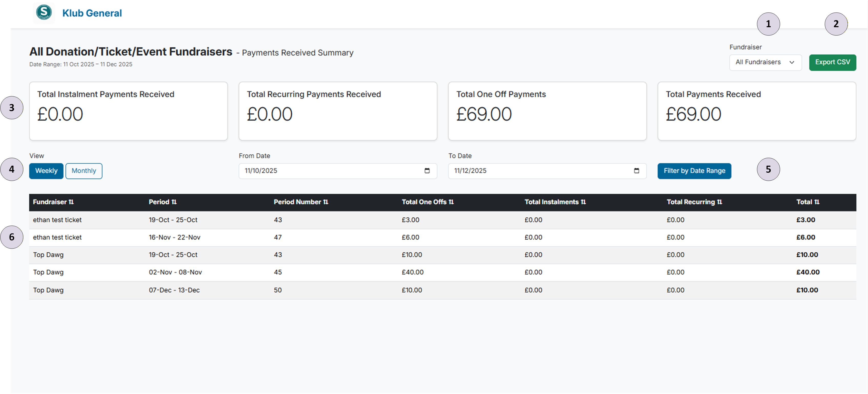Switch to Monthly view
The width and height of the screenshot is (868, 394).
coord(84,171)
